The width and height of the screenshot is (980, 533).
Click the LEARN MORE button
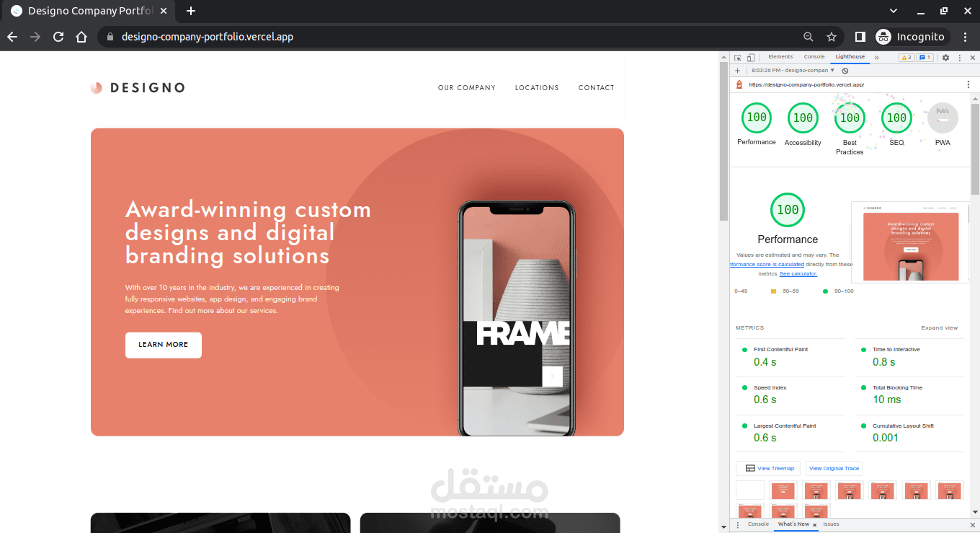coord(164,345)
